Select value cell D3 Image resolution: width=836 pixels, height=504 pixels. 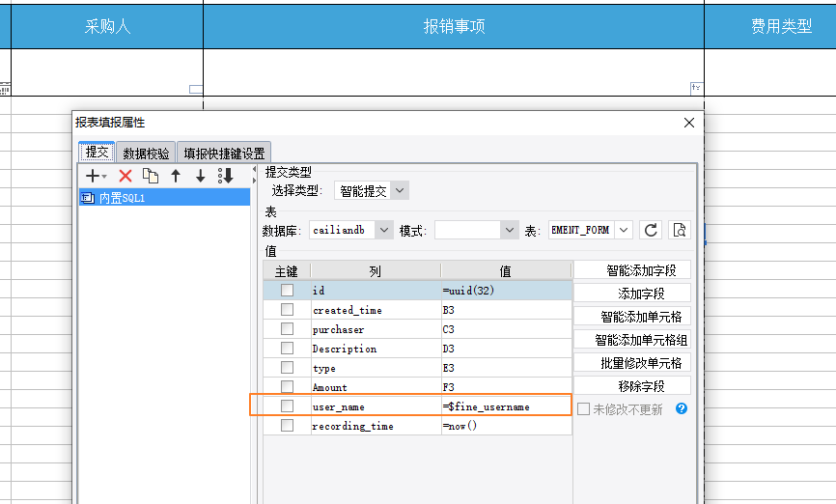[507, 349]
